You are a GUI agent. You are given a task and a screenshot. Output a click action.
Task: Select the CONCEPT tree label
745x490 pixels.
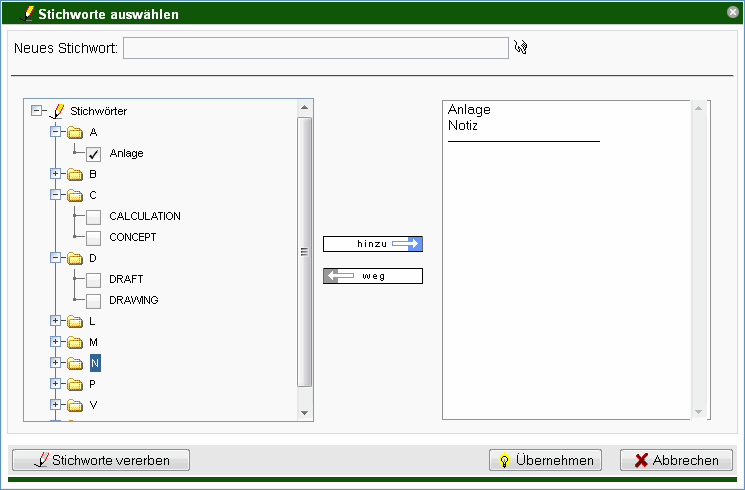(133, 237)
